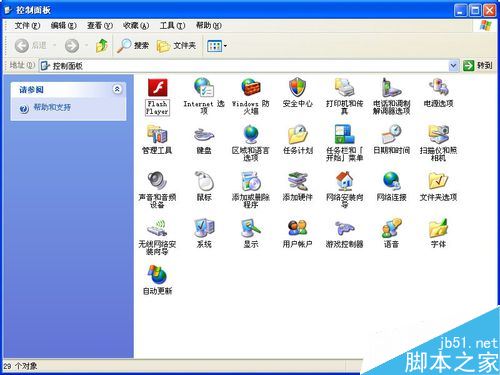The height and width of the screenshot is (375, 500).
Task: Open the 编辑(E) menu
Action: tap(63, 25)
